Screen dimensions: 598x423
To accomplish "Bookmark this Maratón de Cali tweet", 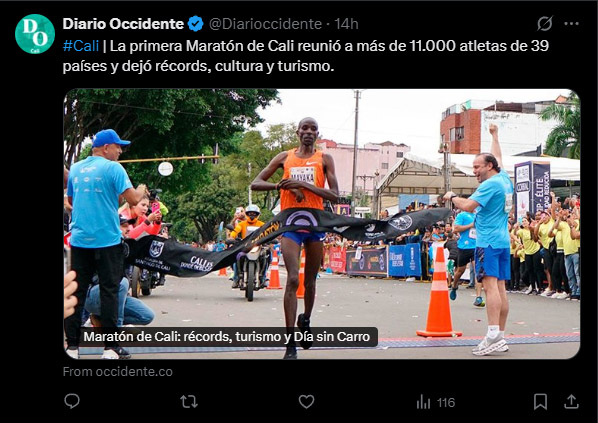I will (540, 402).
